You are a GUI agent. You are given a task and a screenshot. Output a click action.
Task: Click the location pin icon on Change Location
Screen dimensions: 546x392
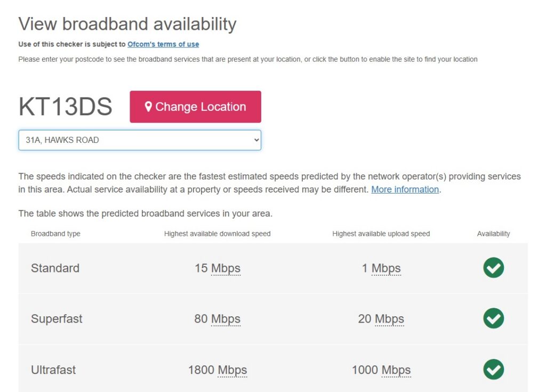(x=148, y=107)
